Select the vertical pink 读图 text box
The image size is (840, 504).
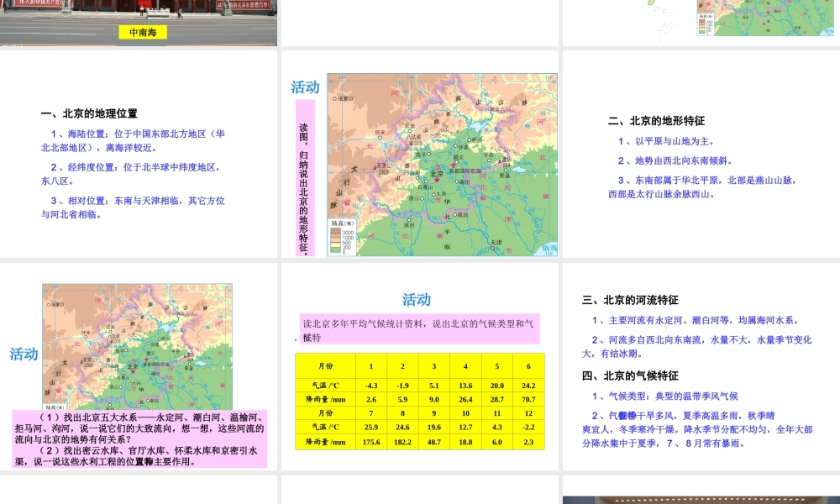click(x=304, y=178)
